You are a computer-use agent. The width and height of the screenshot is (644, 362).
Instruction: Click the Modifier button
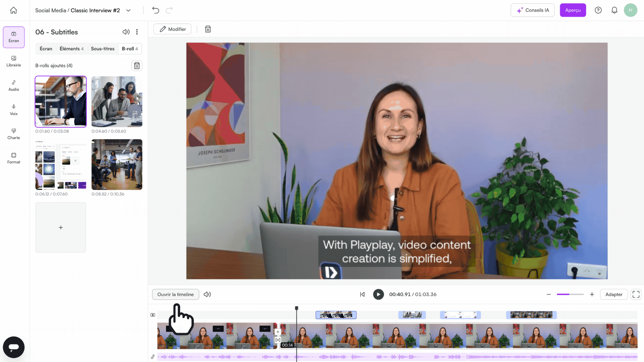coord(172,29)
